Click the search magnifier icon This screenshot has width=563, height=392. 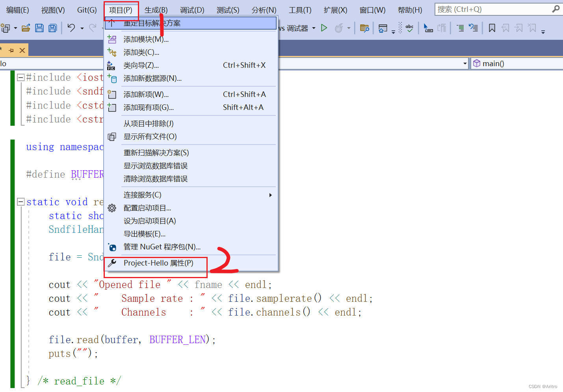[x=556, y=9]
